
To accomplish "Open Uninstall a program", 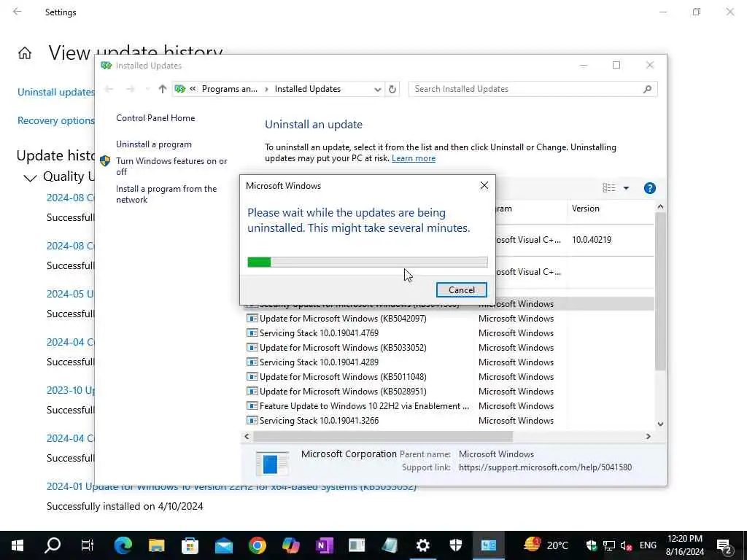I will pos(154,144).
